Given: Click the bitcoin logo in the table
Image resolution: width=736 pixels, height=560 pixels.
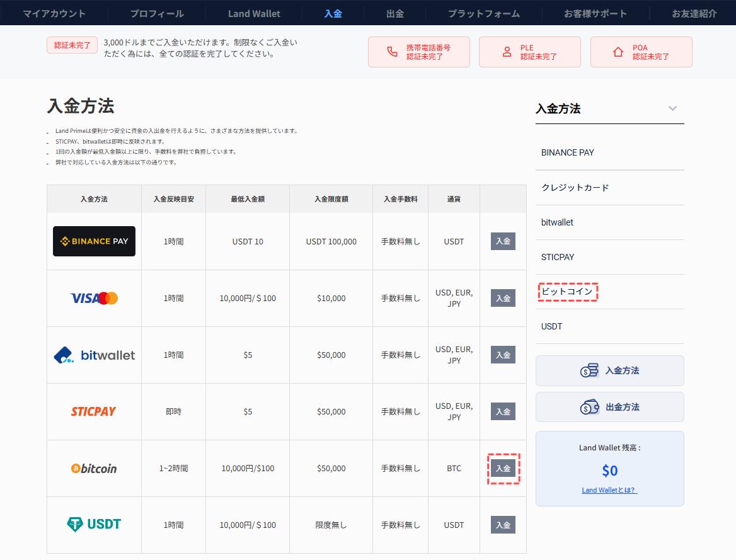Looking at the screenshot, I should click(x=94, y=468).
